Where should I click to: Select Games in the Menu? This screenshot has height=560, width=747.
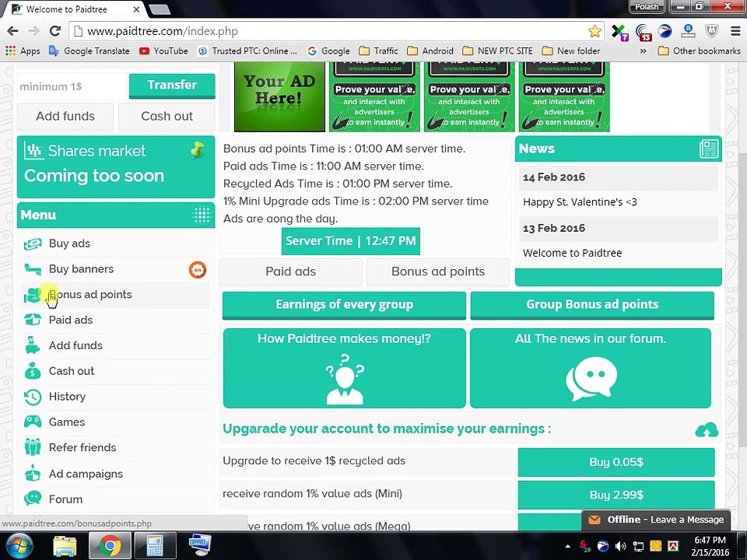coord(115,422)
